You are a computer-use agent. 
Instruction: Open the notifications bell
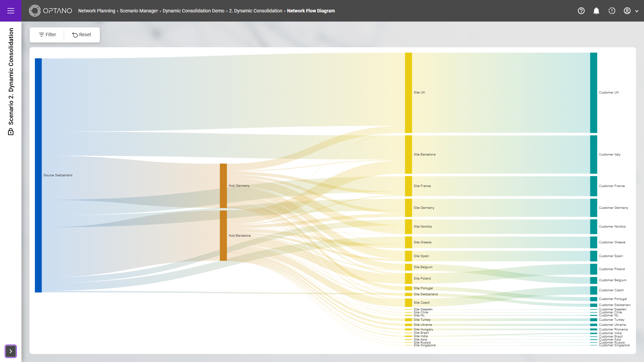tap(596, 11)
